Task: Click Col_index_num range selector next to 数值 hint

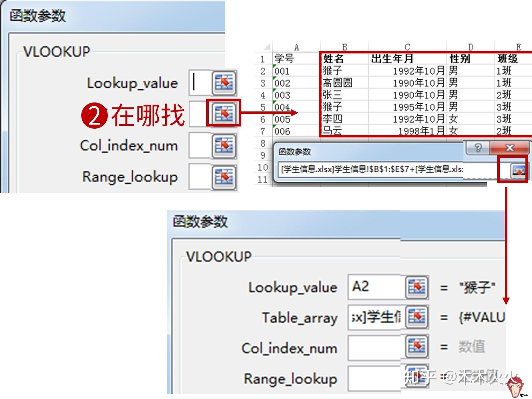Action: [x=416, y=347]
